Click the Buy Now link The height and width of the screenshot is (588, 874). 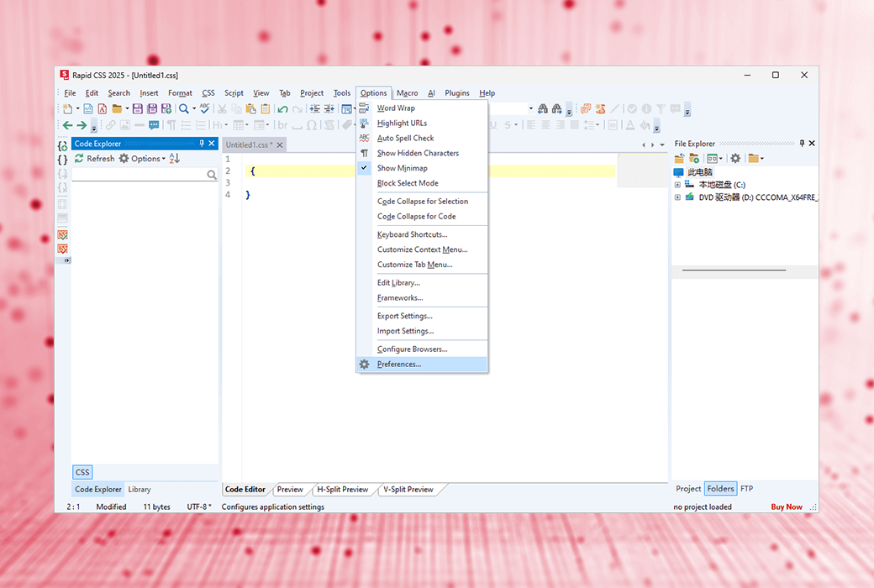coord(787,507)
